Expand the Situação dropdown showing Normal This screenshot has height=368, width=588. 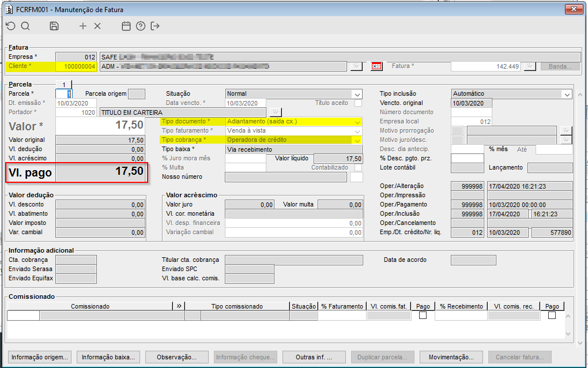[x=357, y=94]
